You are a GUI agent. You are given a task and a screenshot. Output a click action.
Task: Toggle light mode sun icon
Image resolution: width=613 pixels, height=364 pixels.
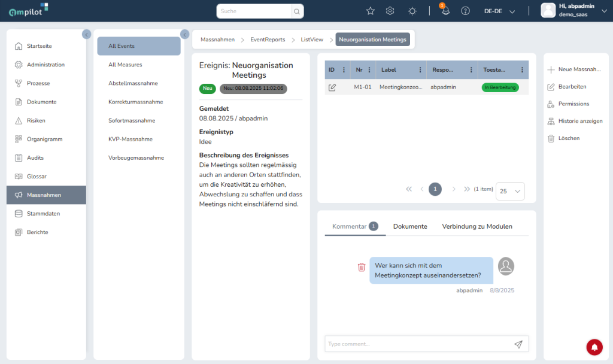412,11
